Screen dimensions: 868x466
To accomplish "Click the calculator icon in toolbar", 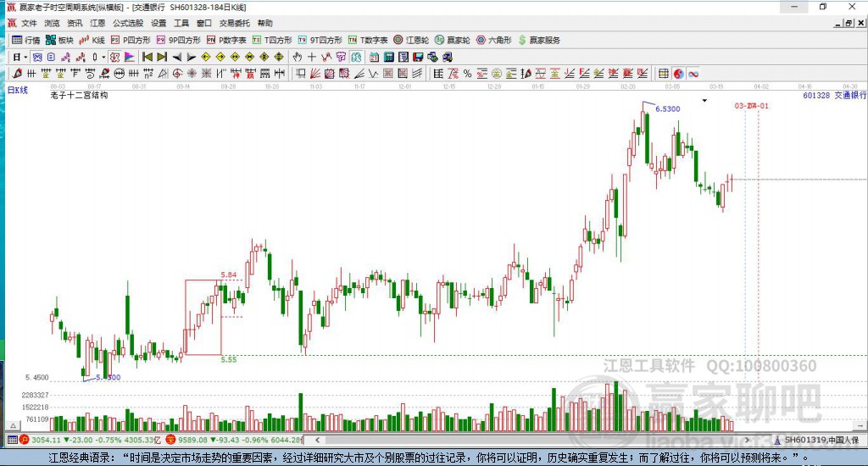I will point(388,57).
